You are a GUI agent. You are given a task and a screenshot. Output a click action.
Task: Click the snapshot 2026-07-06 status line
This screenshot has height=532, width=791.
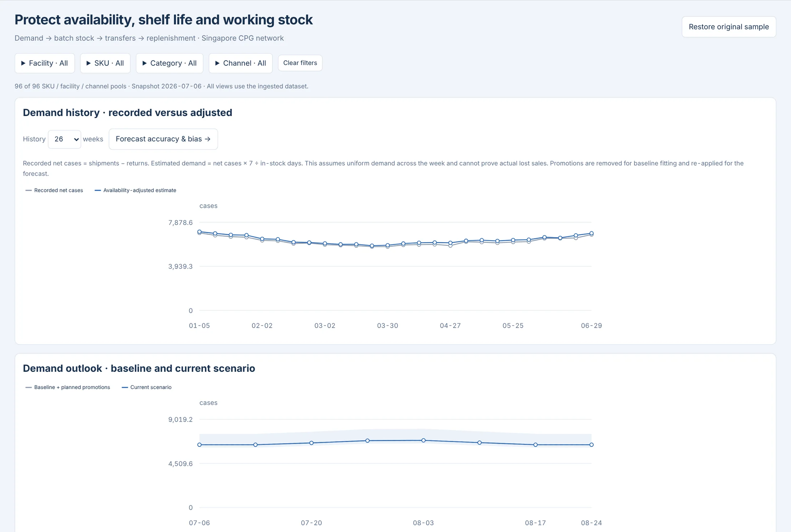[161, 86]
